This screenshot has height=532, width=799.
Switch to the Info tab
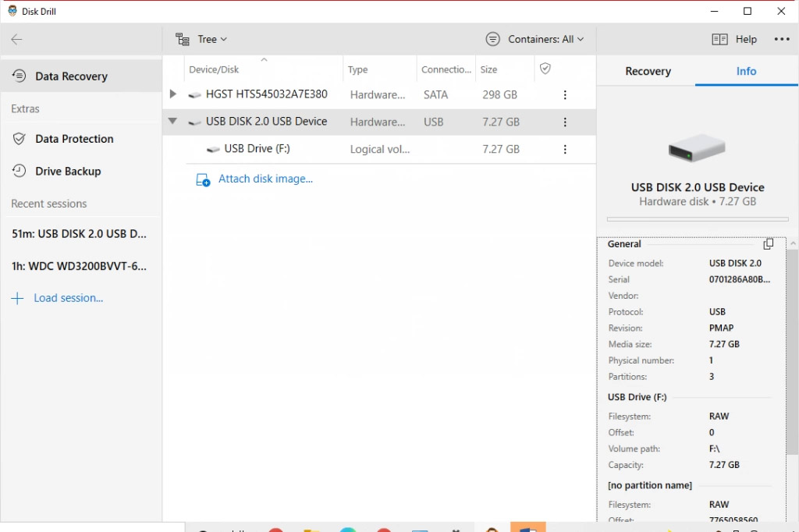coord(746,71)
